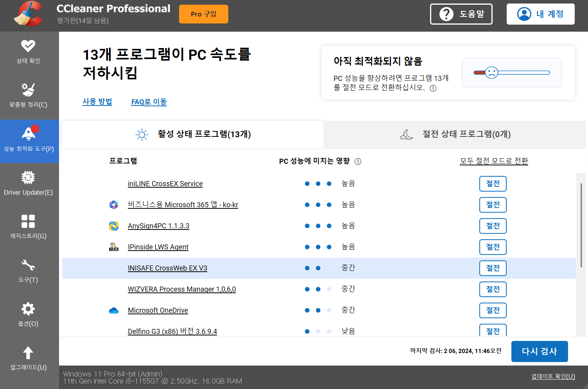Open Delfino G3 (x86) 버전 3.6.9.4 link
588x389 pixels.
[x=172, y=331]
